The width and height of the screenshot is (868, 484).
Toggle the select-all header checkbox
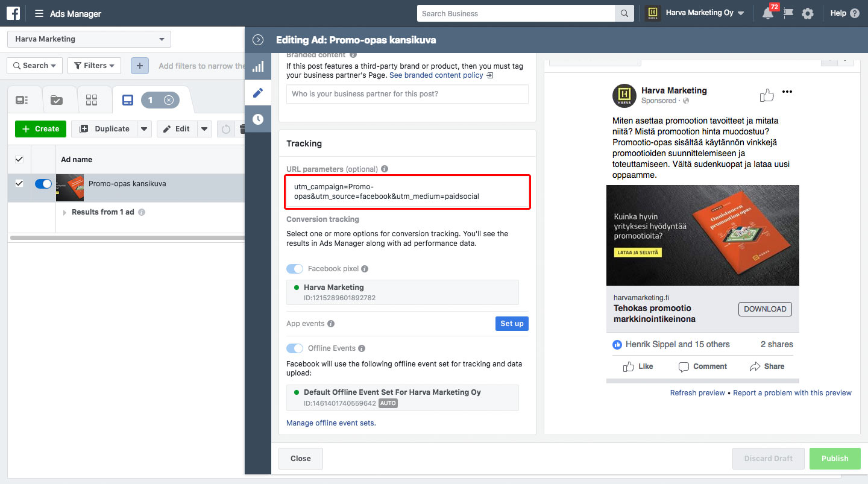pyautogui.click(x=19, y=159)
